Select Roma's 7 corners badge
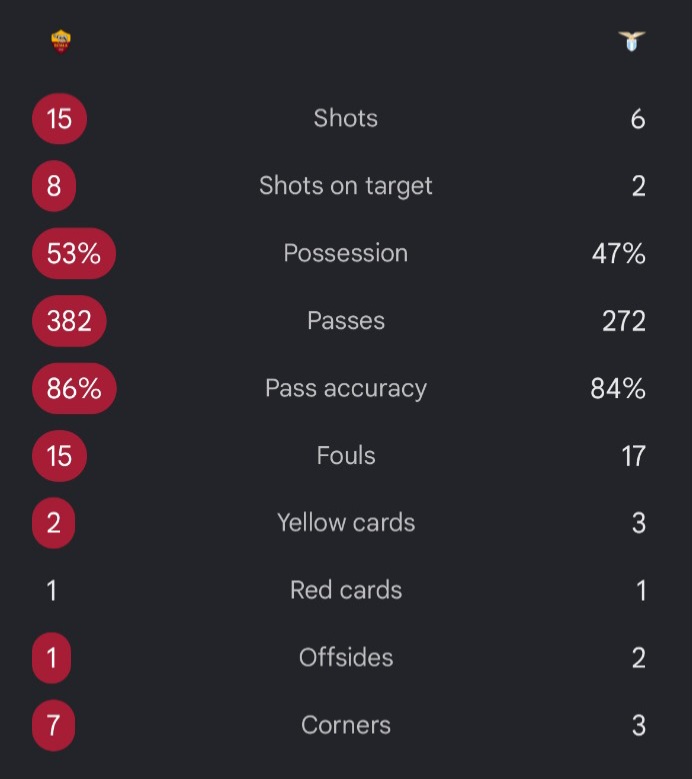This screenshot has height=779, width=692. (54, 725)
